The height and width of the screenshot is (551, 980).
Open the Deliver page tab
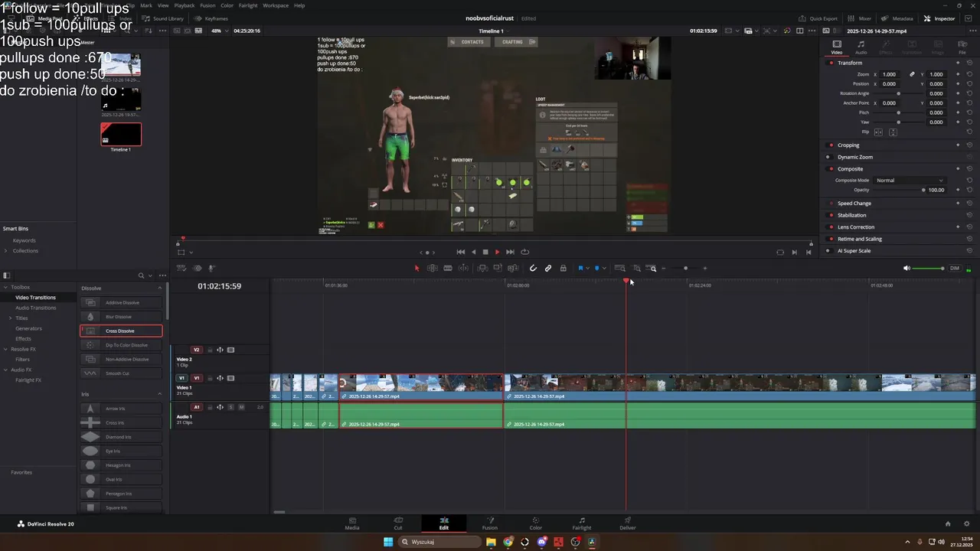pos(628,523)
